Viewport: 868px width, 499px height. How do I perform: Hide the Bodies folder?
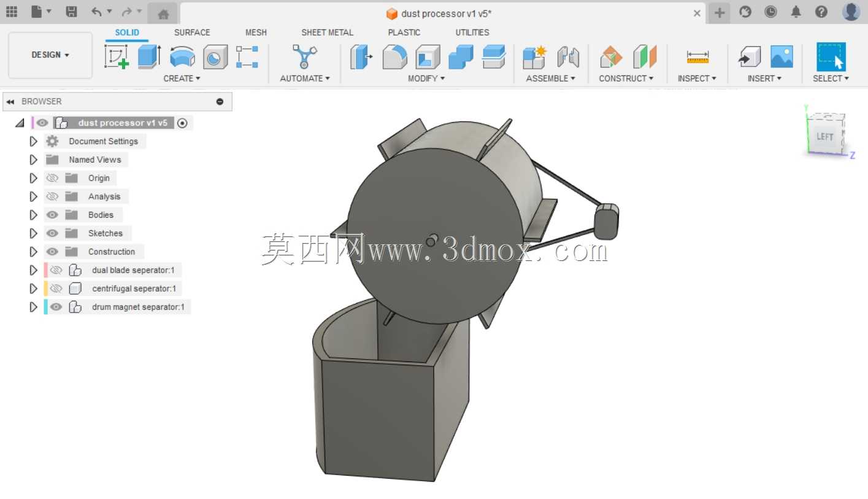click(x=53, y=215)
